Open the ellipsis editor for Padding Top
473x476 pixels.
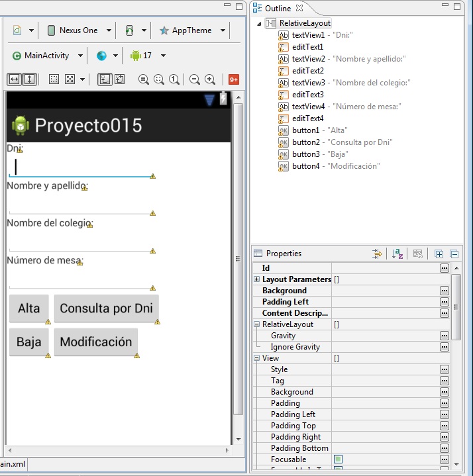tap(444, 426)
